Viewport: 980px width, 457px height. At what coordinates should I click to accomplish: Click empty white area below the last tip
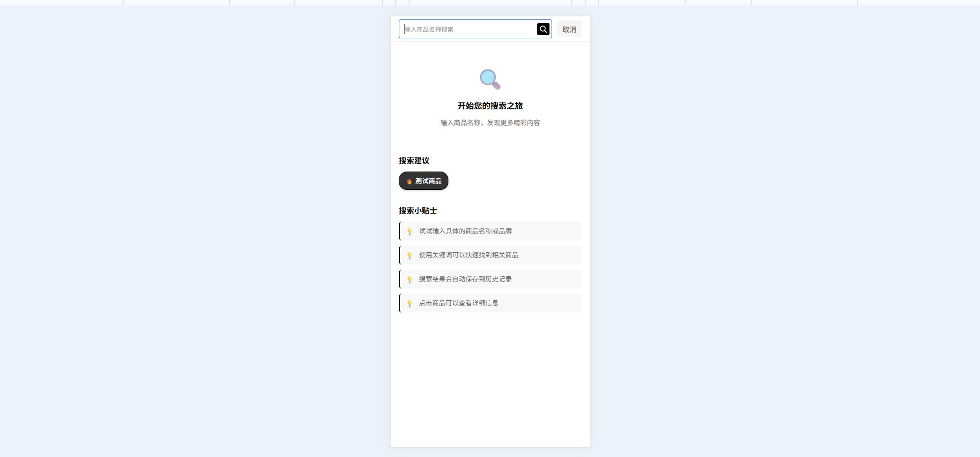click(x=490, y=378)
